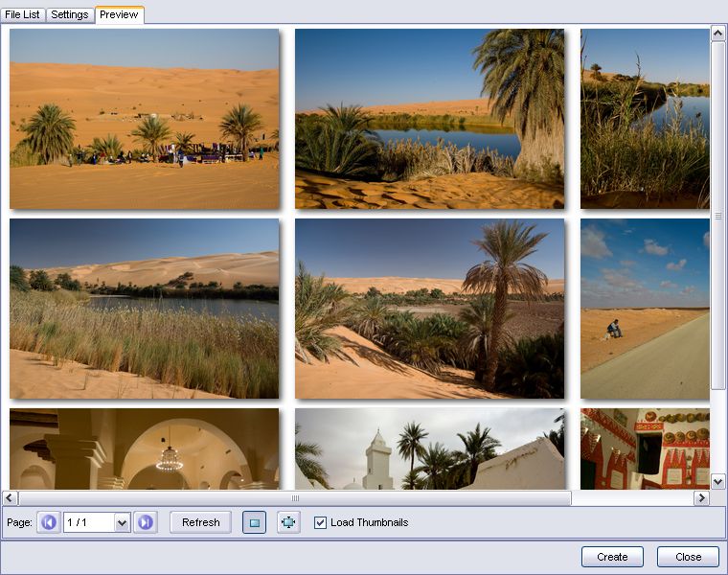Select the person sitting by desert road thumbnail

(x=645, y=309)
